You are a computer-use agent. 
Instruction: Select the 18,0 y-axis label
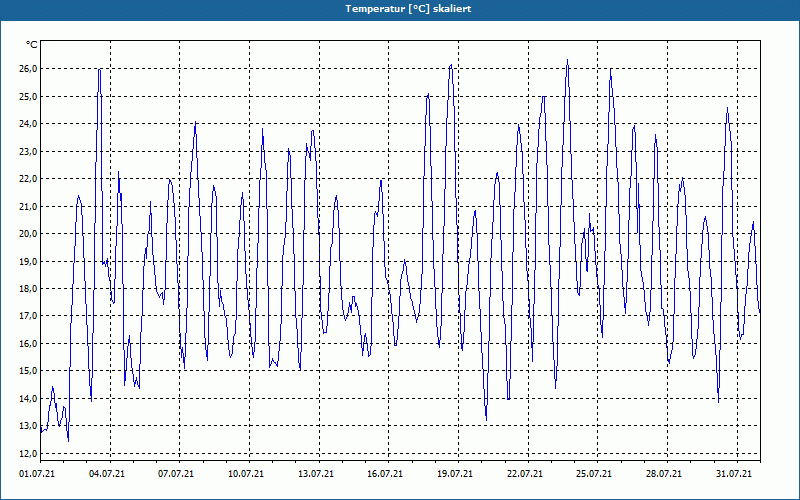pos(29,289)
